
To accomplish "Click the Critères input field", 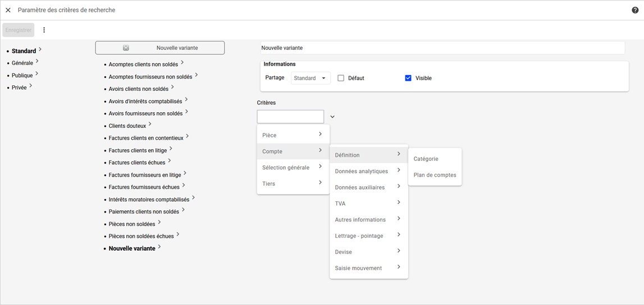I will tap(290, 117).
